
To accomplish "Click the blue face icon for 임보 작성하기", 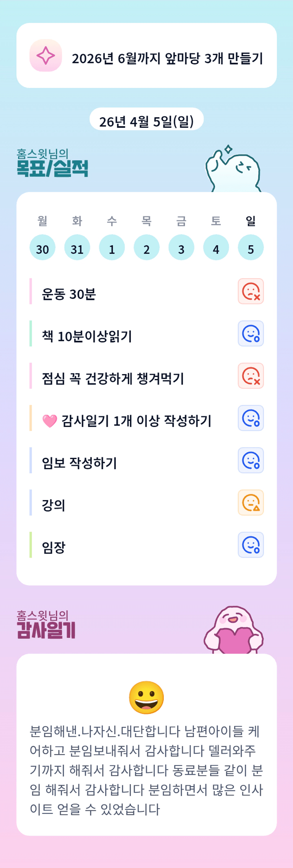I will pos(250,460).
